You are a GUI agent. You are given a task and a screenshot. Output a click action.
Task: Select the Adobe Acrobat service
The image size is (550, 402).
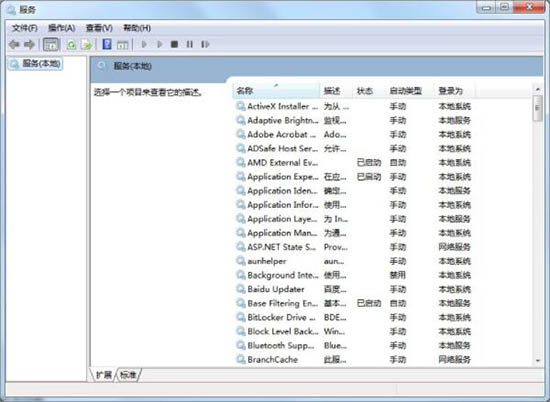coord(354,134)
